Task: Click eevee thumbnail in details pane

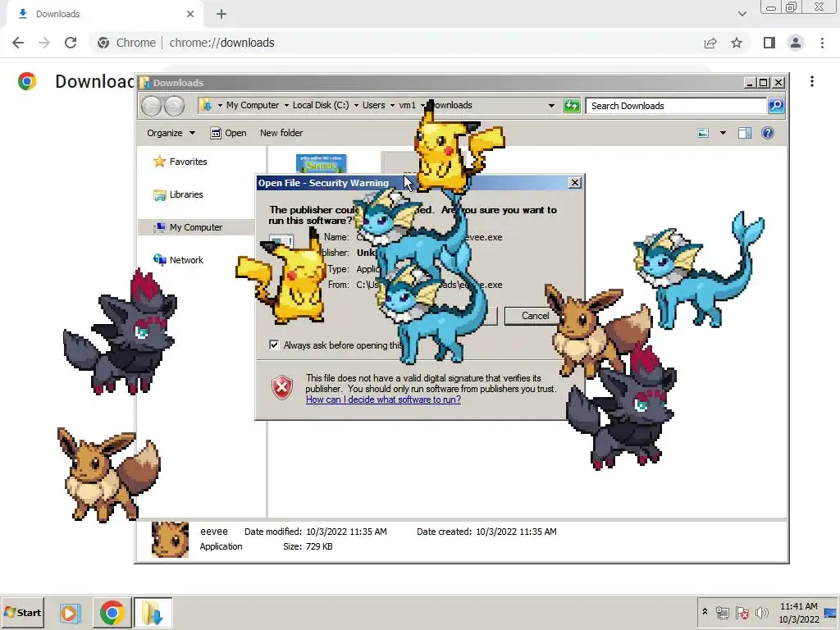Action: pos(170,540)
